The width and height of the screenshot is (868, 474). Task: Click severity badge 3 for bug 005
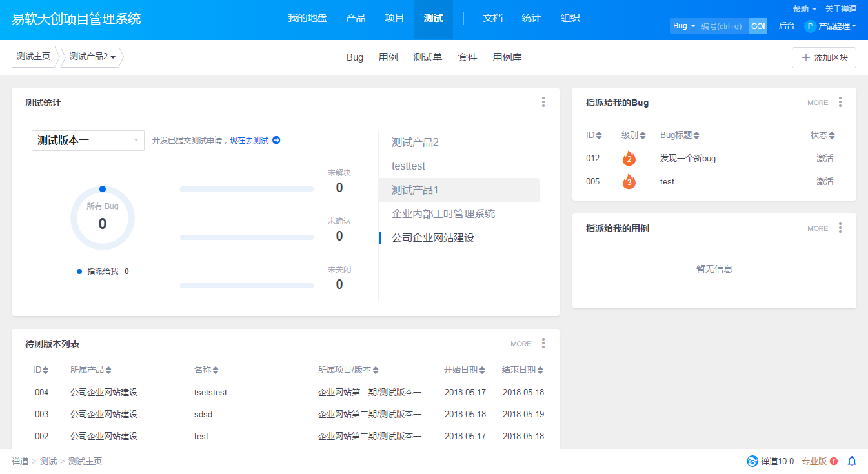(x=629, y=181)
